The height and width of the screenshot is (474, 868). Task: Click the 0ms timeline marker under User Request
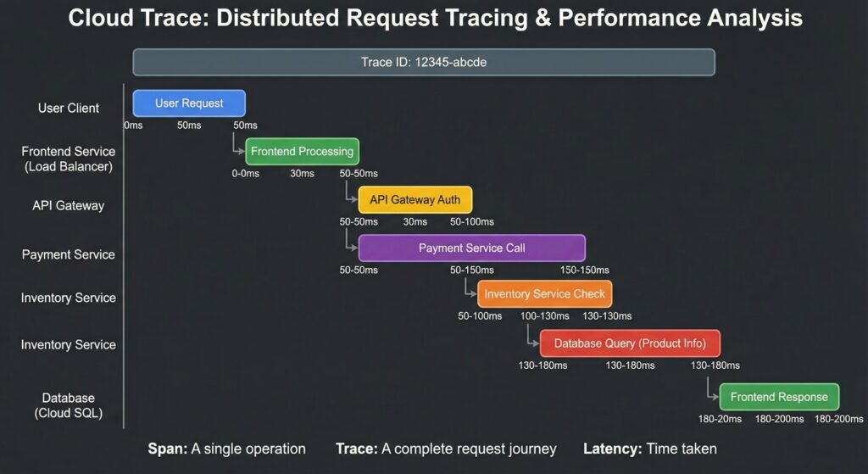coord(133,125)
